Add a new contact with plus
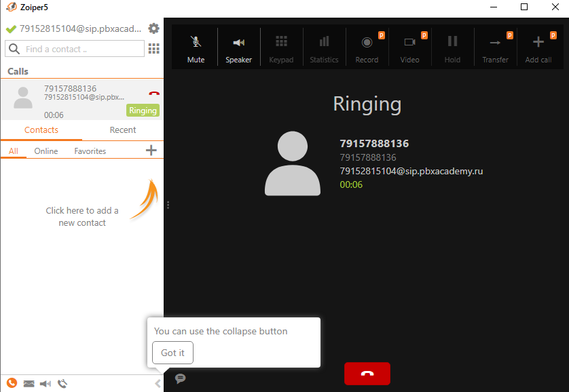Viewport: 569px width, 392px height. [151, 151]
